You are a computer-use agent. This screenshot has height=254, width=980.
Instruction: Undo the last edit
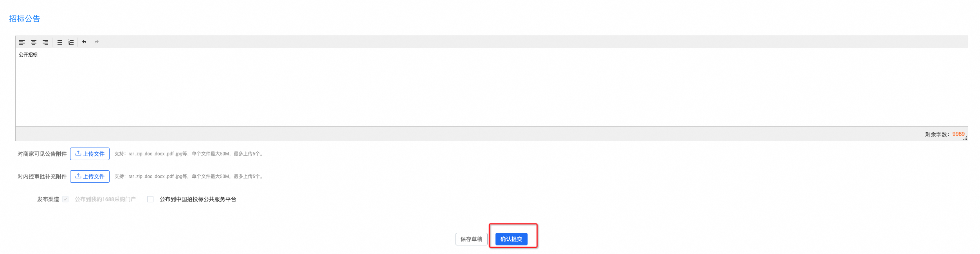coord(84,42)
